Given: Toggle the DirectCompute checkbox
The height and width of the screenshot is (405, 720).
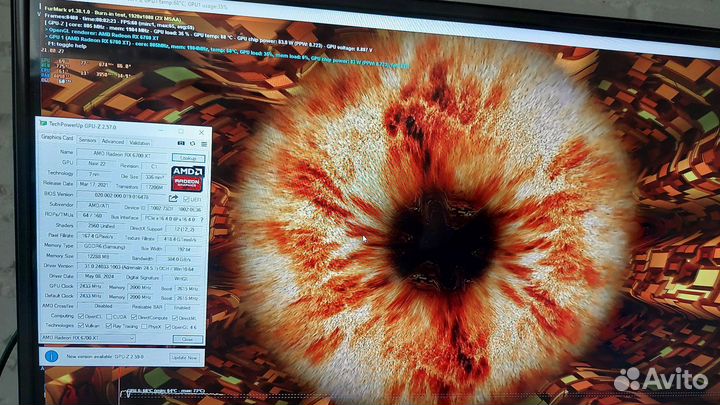Looking at the screenshot, I should [x=134, y=317].
